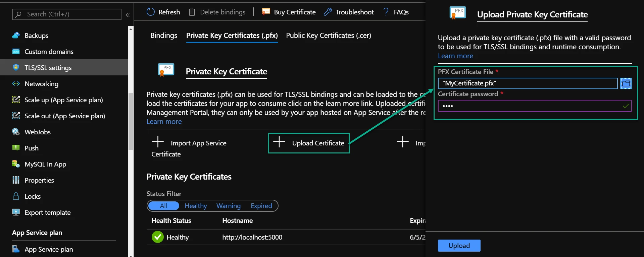The image size is (644, 257).
Task: Click the Hostname column header
Action: click(238, 220)
